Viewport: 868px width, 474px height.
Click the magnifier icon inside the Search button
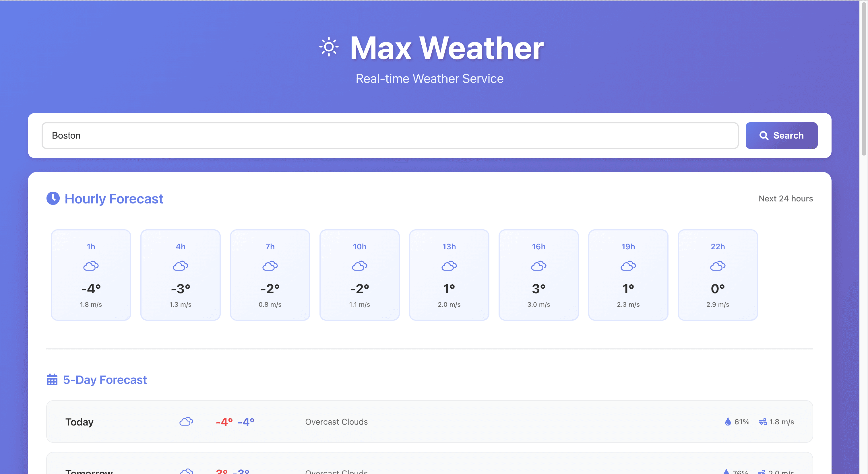point(764,135)
